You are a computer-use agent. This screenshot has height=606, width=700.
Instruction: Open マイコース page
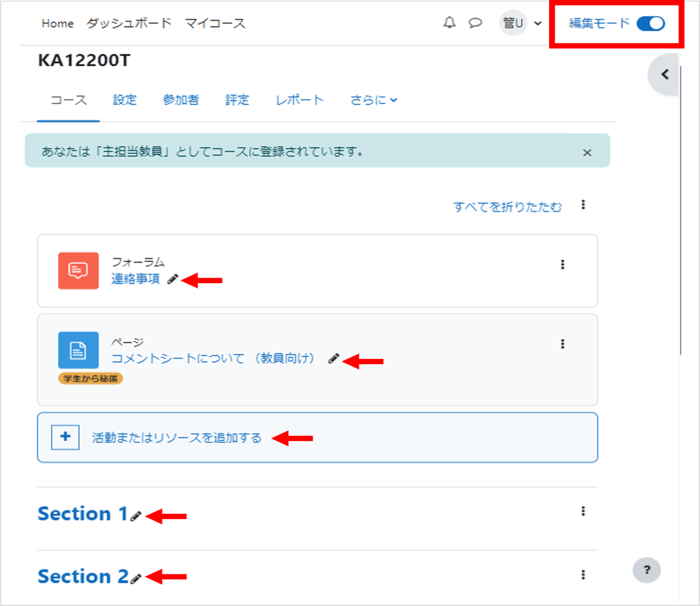point(215,23)
